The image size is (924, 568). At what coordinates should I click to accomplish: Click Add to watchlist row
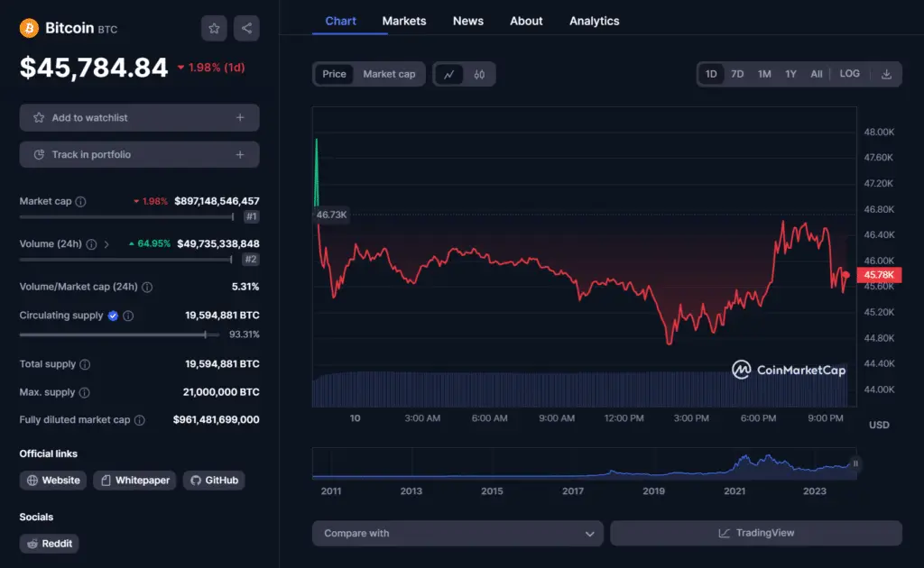click(x=139, y=117)
